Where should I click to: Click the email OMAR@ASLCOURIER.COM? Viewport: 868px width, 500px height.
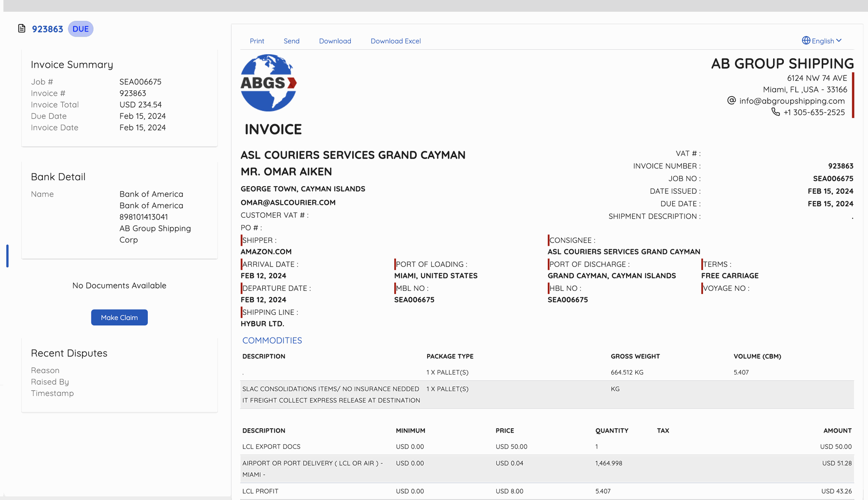click(288, 202)
